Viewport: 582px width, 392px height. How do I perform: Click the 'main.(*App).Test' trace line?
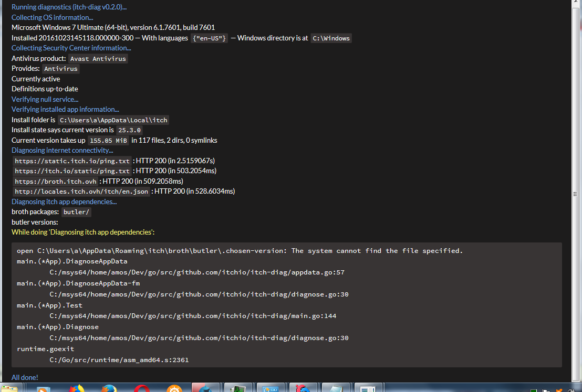pos(49,305)
